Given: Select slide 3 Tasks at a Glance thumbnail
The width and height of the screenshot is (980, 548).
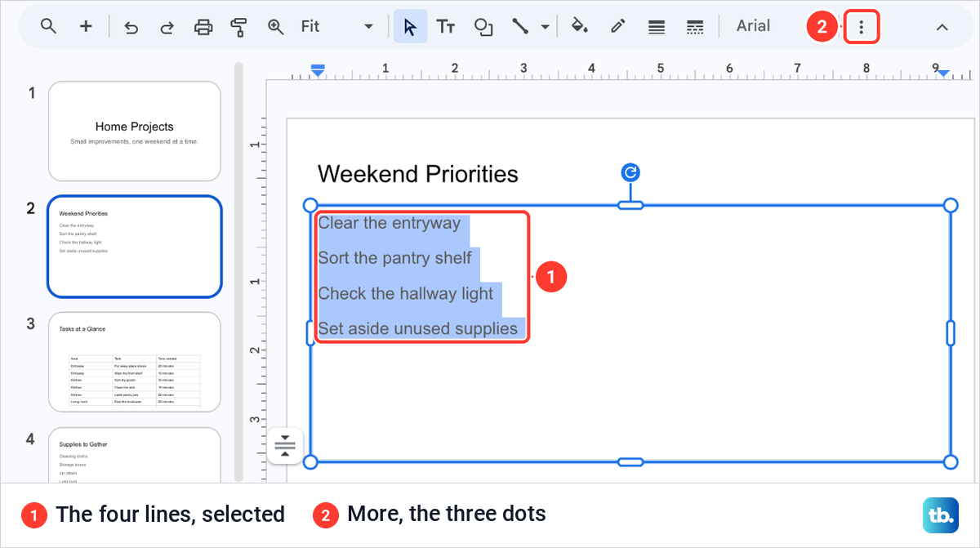Looking at the screenshot, I should pos(135,362).
